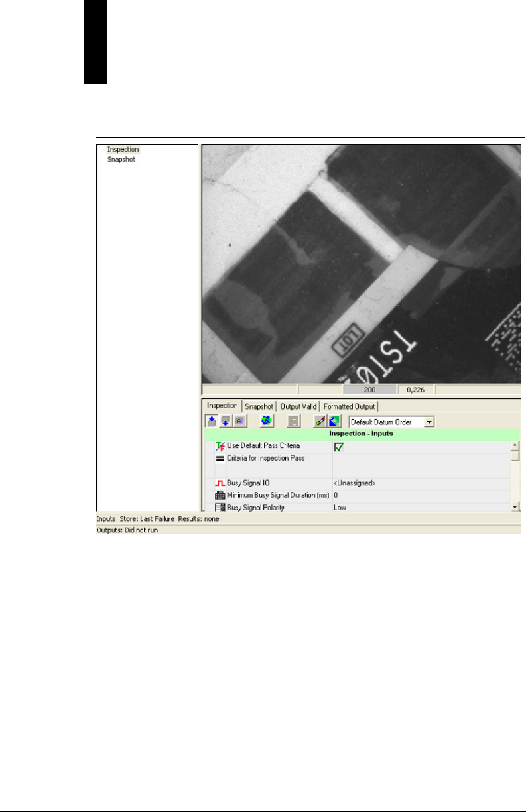528x812 pixels.
Task: Click the Use Default Pass Criteria row icon
Action: [220, 447]
